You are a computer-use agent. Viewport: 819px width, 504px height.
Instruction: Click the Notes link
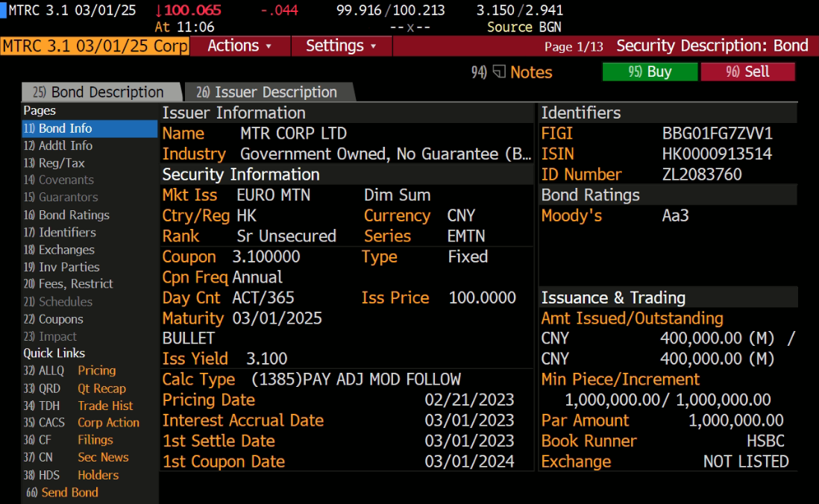[x=530, y=72]
